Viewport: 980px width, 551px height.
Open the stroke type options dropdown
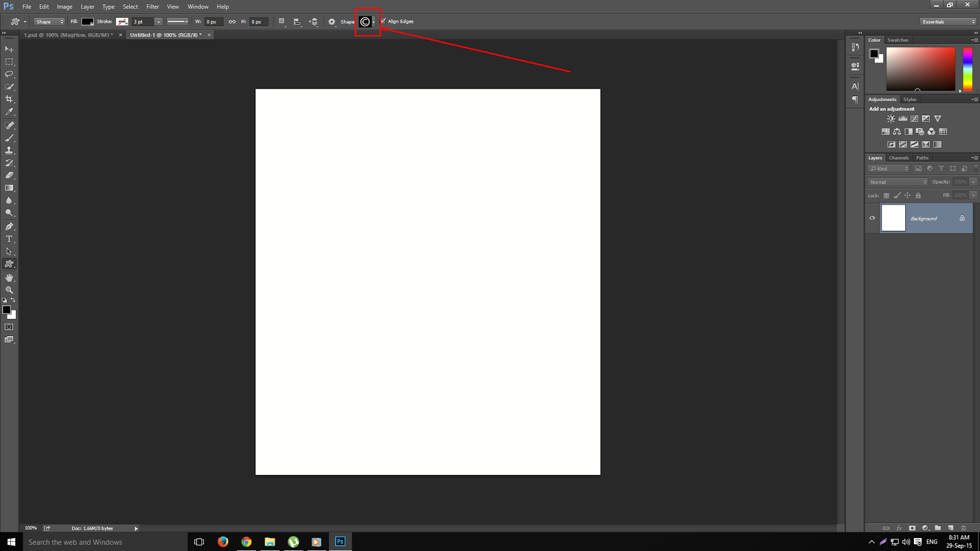[178, 21]
